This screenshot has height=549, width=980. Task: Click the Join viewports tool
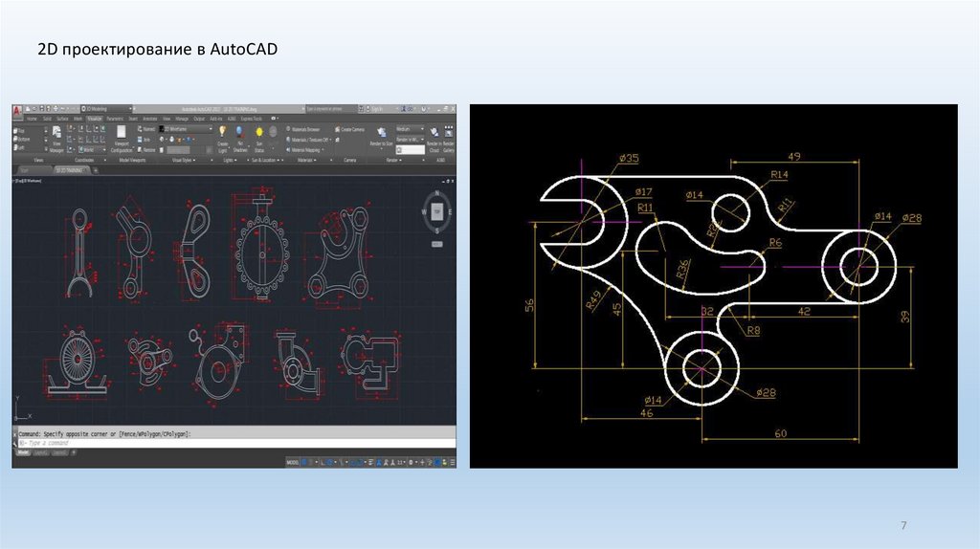point(145,140)
